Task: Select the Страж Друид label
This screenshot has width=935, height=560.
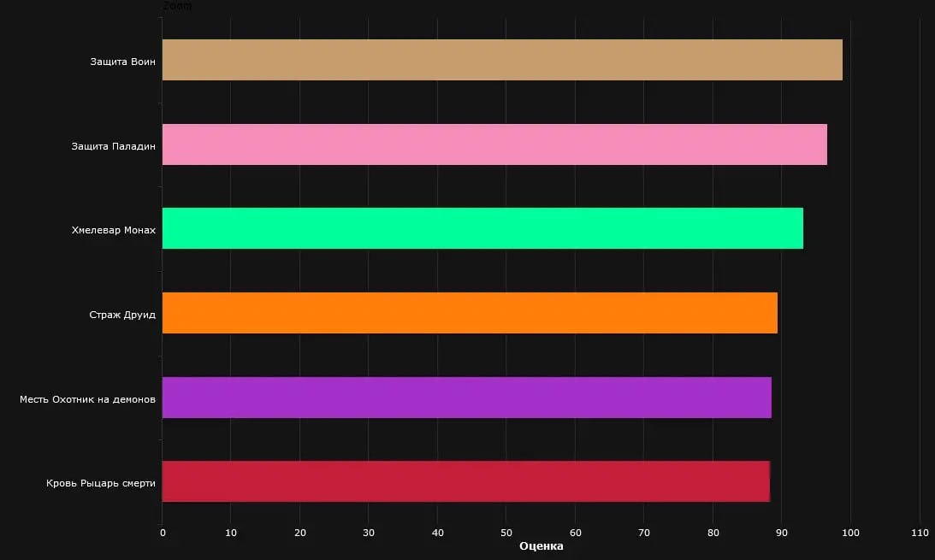Action: pyautogui.click(x=122, y=315)
